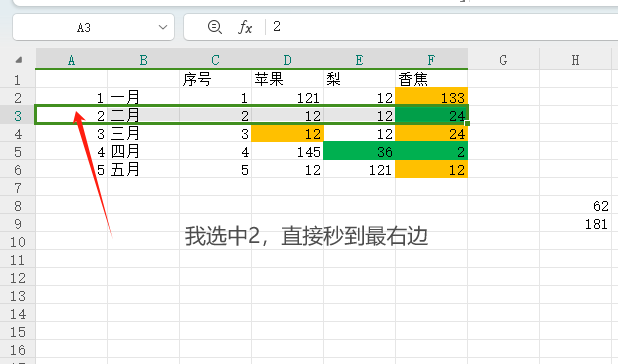Open the fx insert function dialog
The image size is (618, 364).
pyautogui.click(x=245, y=27)
